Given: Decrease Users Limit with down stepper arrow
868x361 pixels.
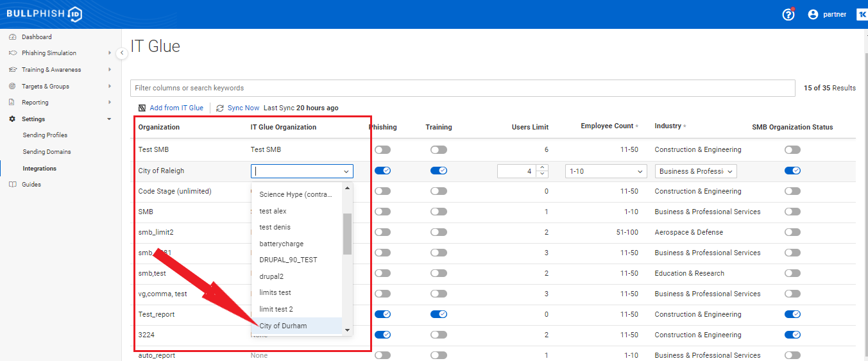Looking at the screenshot, I should pyautogui.click(x=543, y=174).
